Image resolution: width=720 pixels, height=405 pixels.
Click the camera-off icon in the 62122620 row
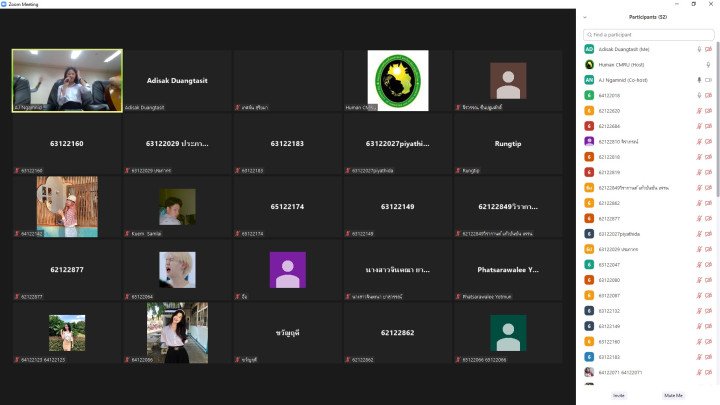(709, 111)
